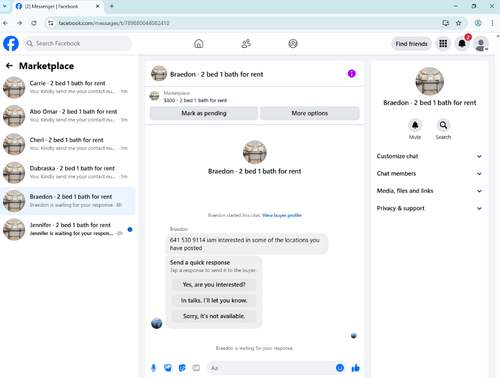Image resolution: width=500 pixels, height=378 pixels.
Task: Attach a photo using the image icon
Action: 168,368
